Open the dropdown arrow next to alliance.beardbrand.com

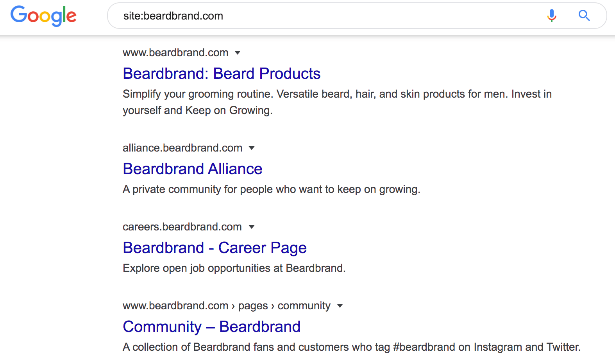pos(252,148)
